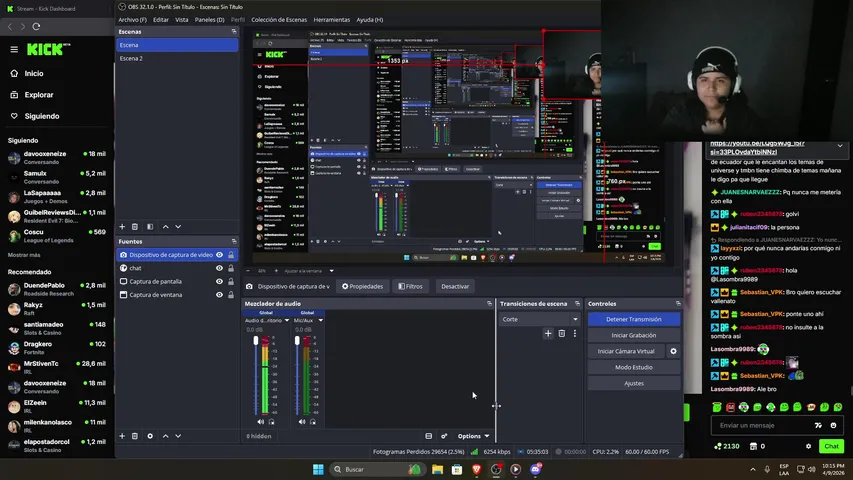Remove selected source with trash icon
Viewport: 853px width, 480px height.
point(135,436)
